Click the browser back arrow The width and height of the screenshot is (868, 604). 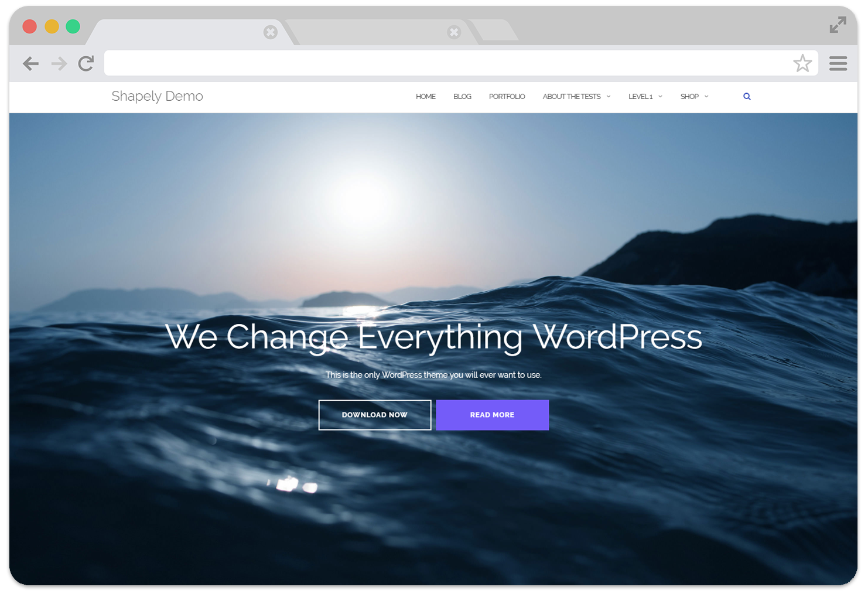point(30,63)
